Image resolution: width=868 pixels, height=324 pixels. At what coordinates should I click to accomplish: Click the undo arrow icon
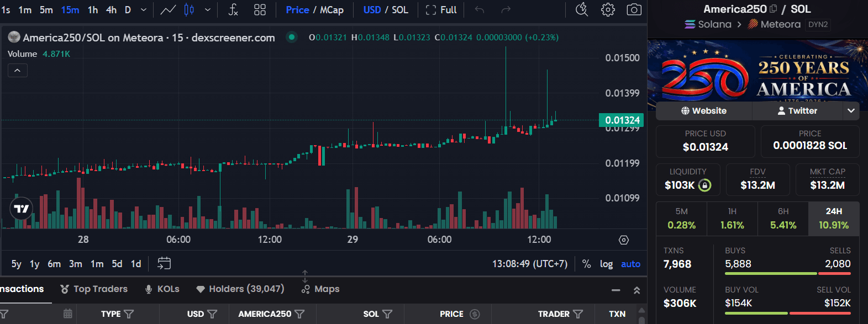[x=480, y=10]
